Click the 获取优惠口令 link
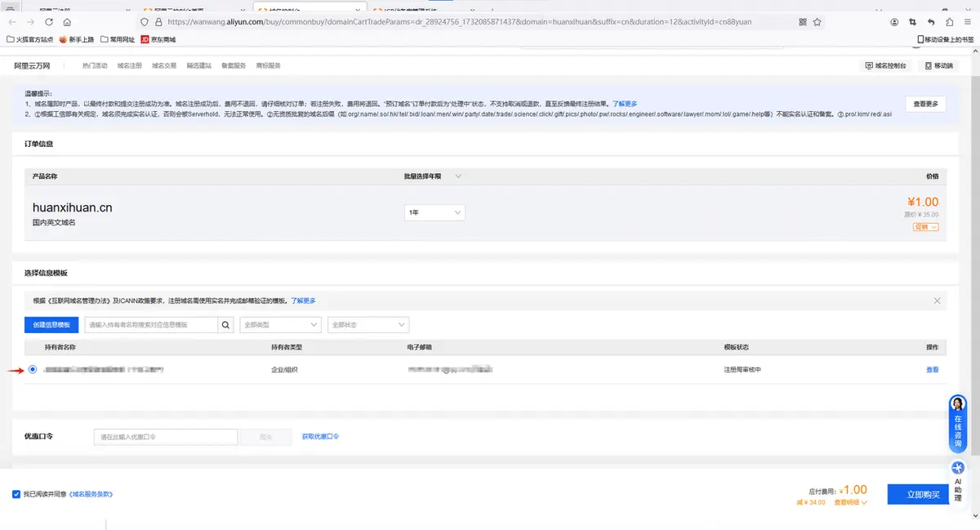Viewport: 980px width, 530px height. (x=320, y=436)
